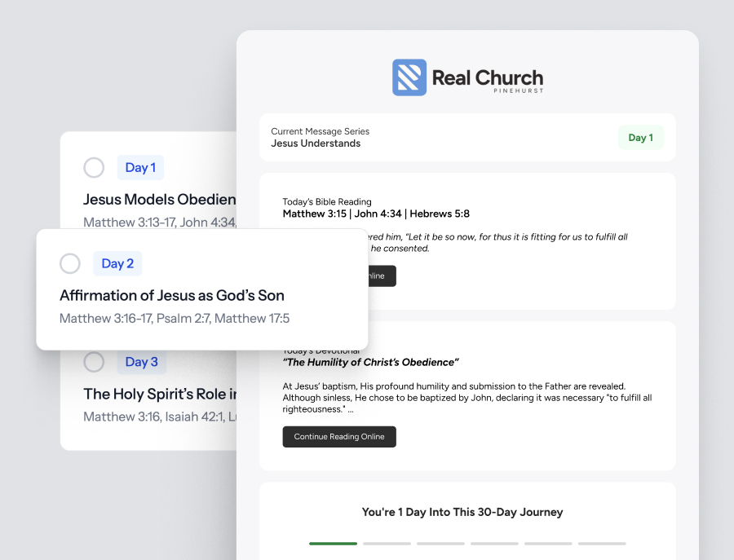Click the Real Church logo icon
The height and width of the screenshot is (560, 734).
tap(409, 77)
